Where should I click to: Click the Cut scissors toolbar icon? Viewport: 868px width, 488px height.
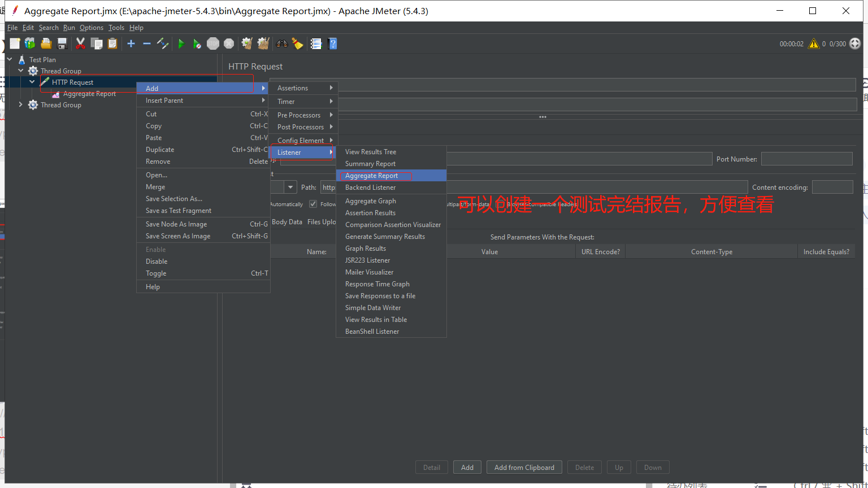80,43
